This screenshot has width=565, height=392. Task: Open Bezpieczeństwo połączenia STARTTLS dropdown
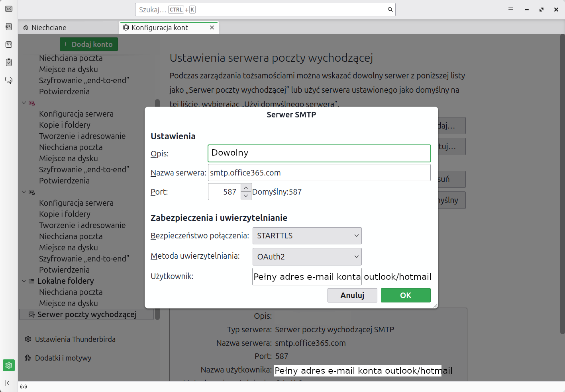[307, 236]
